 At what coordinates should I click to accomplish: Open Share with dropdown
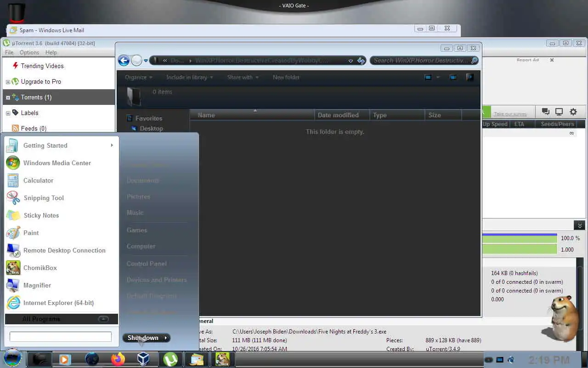243,77
